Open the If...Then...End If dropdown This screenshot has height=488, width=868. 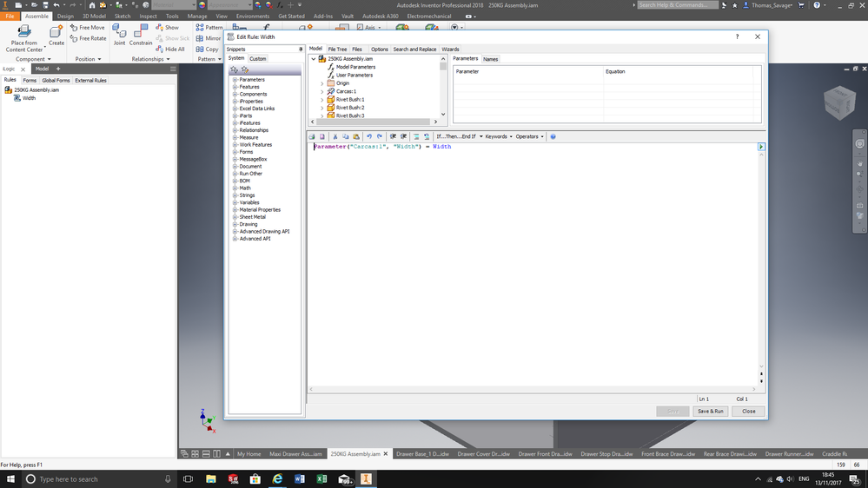click(x=459, y=136)
